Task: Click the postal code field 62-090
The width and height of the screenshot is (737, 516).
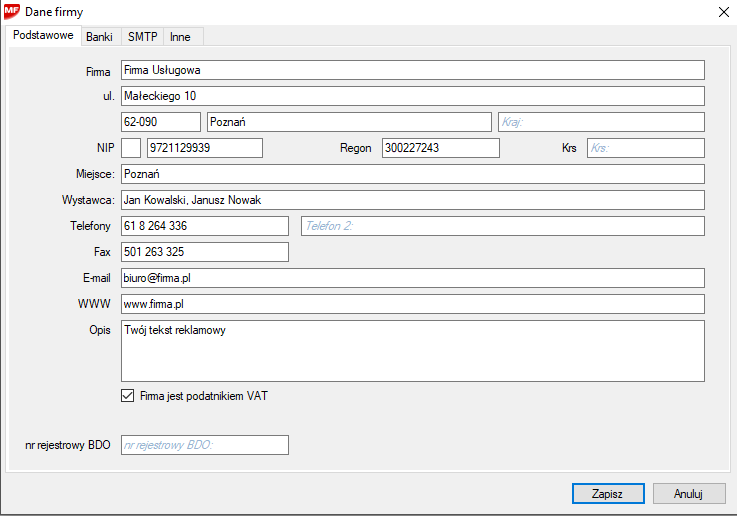Action: 160,122
